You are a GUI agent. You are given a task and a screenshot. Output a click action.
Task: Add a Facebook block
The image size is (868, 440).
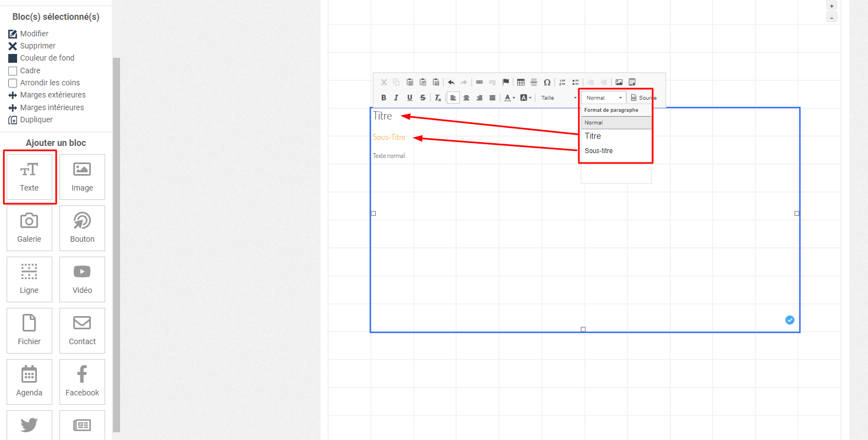(82, 382)
